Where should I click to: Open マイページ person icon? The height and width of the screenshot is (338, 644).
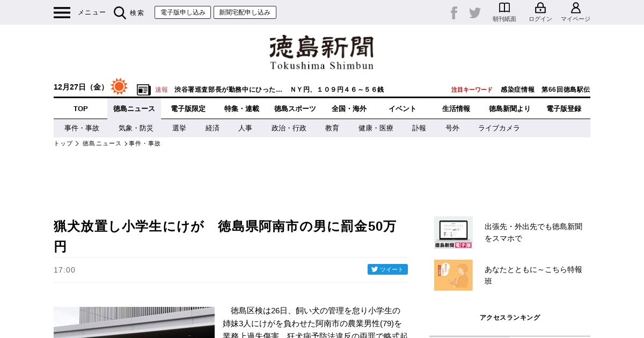point(576,8)
